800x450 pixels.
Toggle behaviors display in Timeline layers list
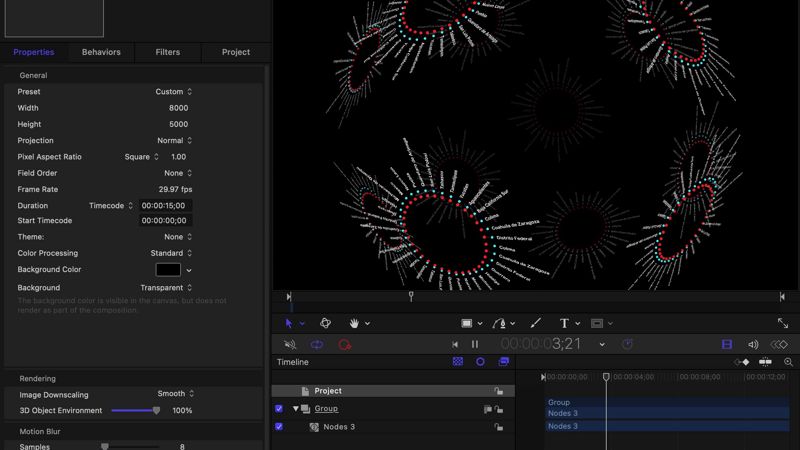(x=480, y=362)
